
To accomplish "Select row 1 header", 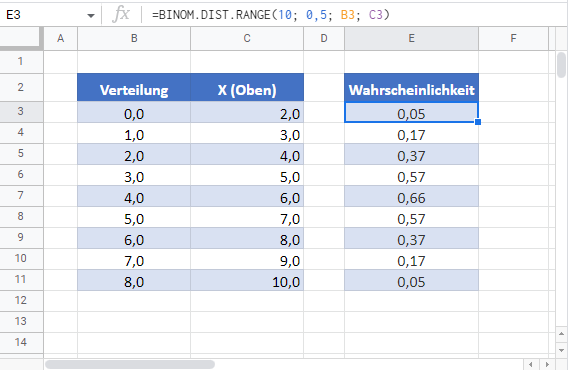I will pos(21,62).
